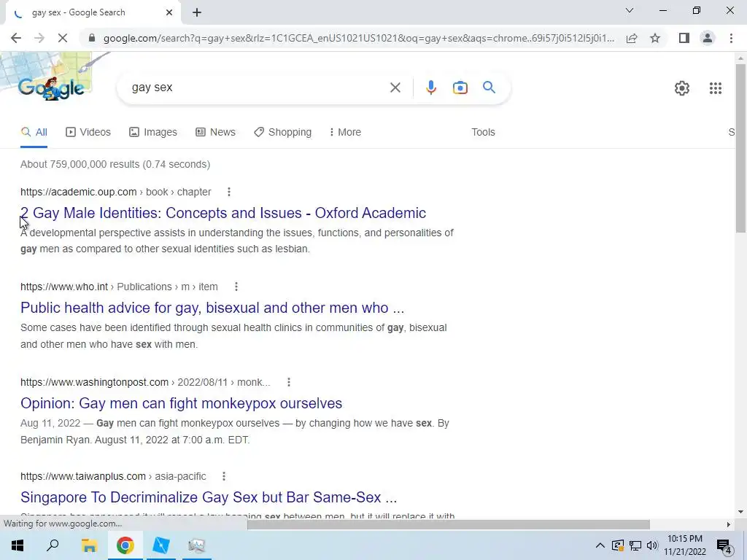Click the horizontal scrollbar thumb
Image resolution: width=747 pixels, height=560 pixels.
pyautogui.click(x=449, y=524)
